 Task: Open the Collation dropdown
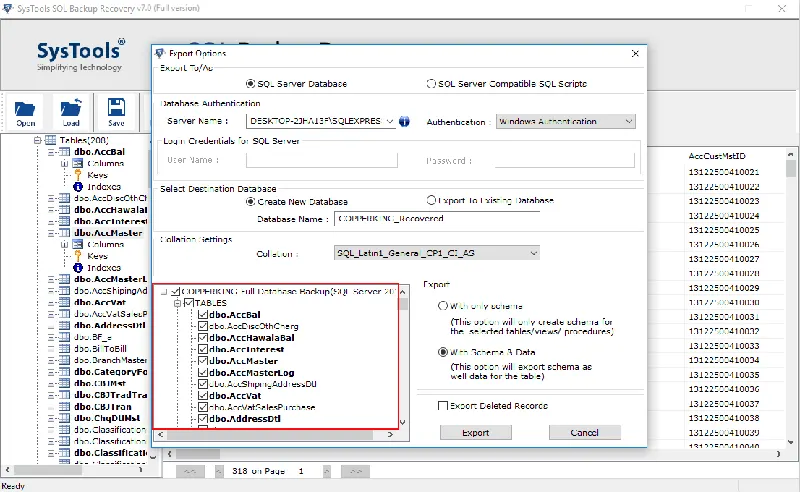pos(534,253)
